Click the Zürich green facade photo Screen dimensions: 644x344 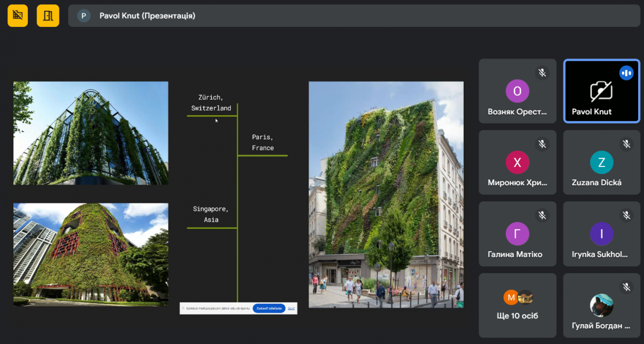tap(91, 133)
